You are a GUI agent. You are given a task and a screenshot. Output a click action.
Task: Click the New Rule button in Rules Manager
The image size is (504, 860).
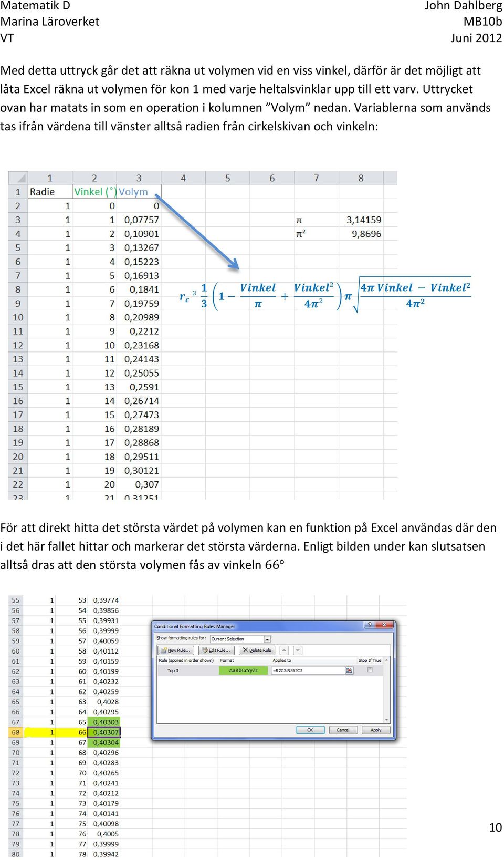[176, 650]
